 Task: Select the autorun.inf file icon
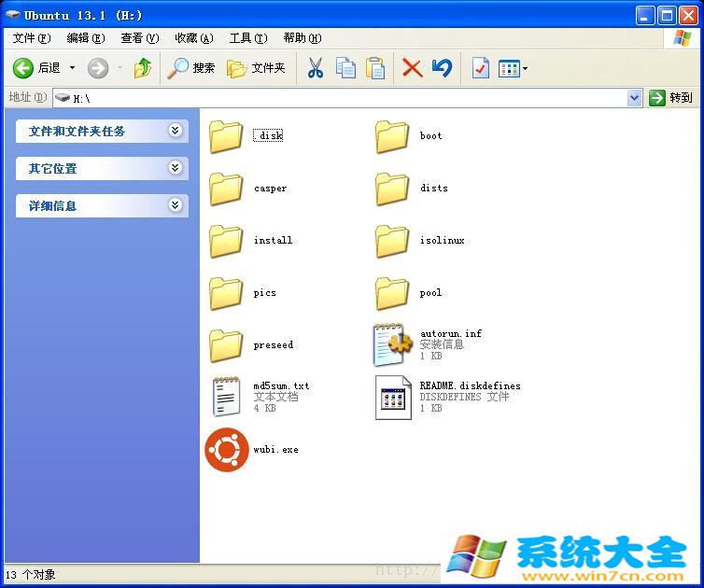click(x=393, y=344)
